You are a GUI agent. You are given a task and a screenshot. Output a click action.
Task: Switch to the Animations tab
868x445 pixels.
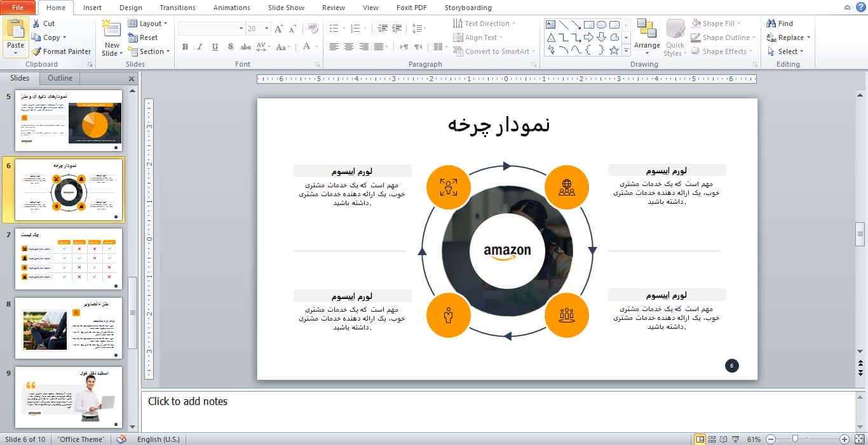pos(232,8)
